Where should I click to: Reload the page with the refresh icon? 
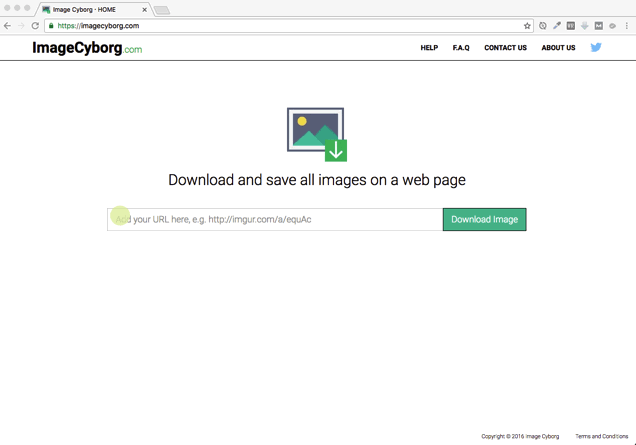pyautogui.click(x=35, y=26)
